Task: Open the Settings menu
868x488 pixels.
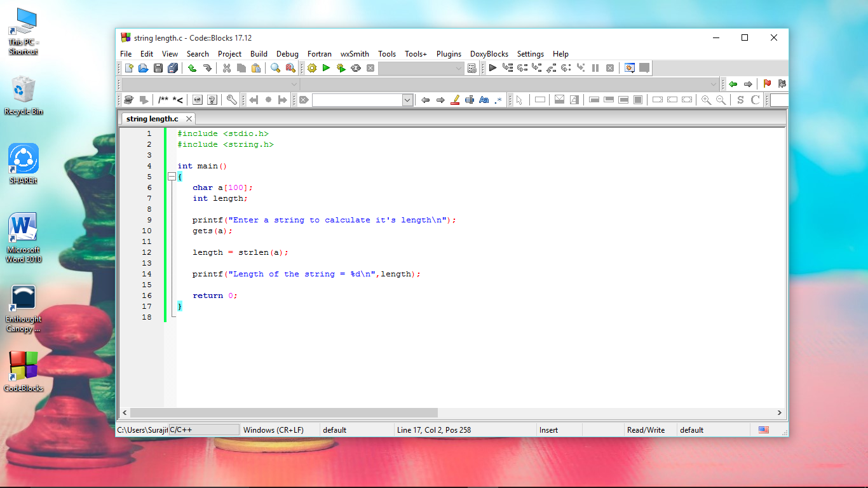Action: [x=530, y=54]
